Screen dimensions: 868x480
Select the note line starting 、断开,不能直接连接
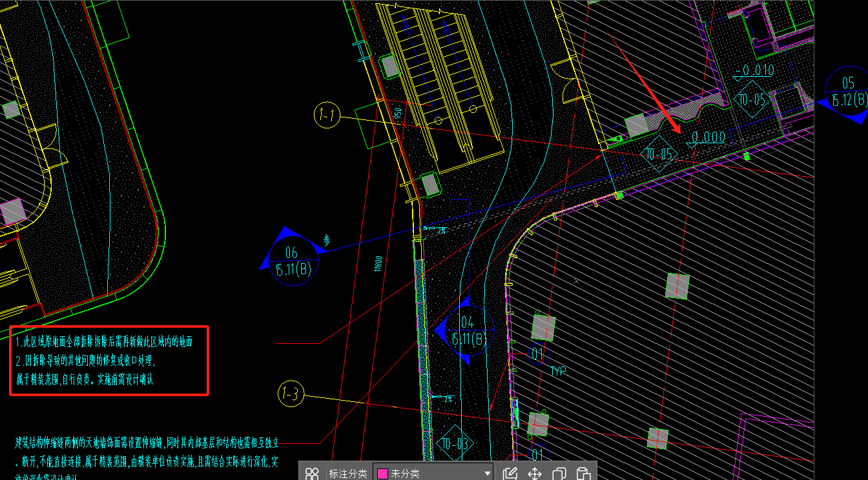click(147, 461)
